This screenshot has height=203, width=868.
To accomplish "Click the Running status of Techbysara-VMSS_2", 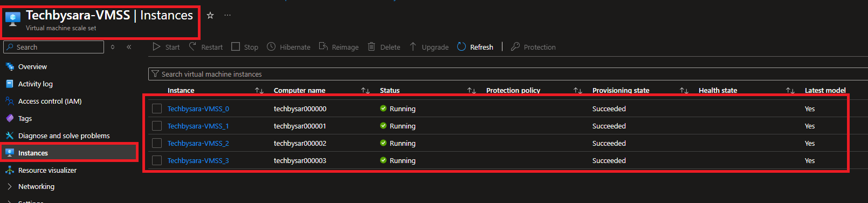I will pos(398,143).
